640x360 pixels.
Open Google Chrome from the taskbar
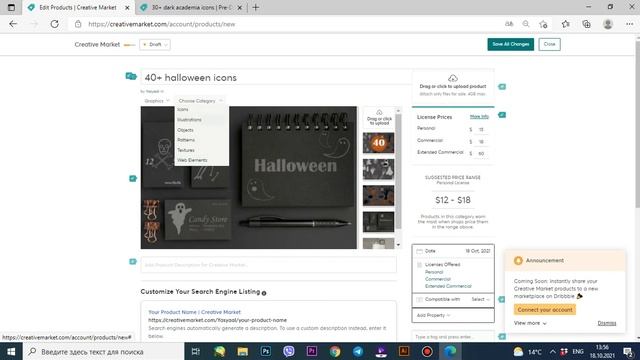(335, 351)
